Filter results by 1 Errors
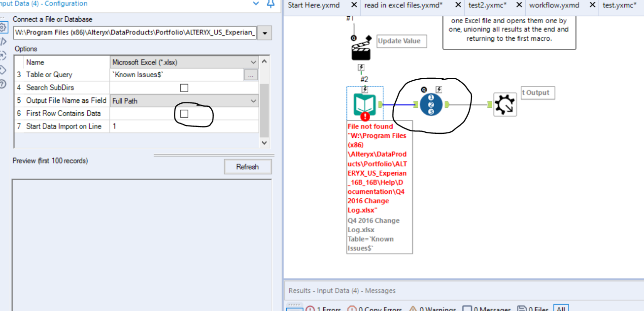 [x=323, y=310]
